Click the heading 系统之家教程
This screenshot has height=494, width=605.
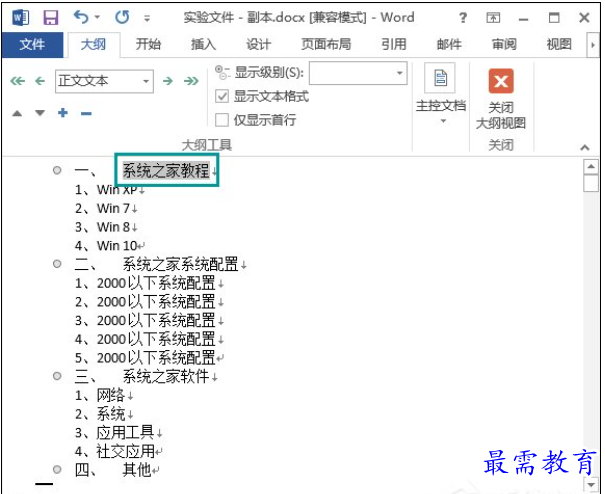click(166, 171)
